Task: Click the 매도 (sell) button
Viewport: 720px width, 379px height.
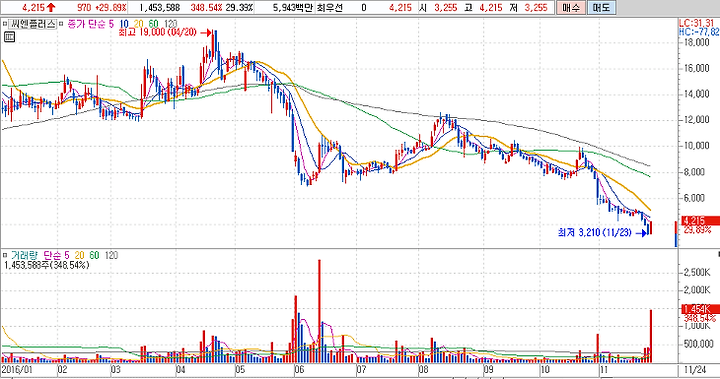Action: [x=601, y=7]
